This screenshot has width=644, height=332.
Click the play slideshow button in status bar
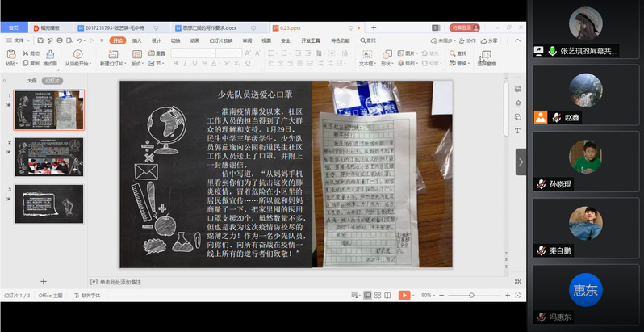tap(404, 296)
